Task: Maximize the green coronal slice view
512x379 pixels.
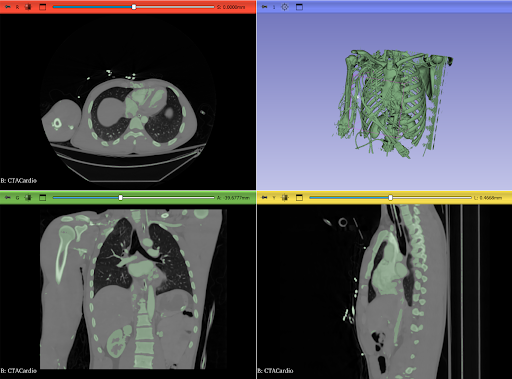Action: click(x=43, y=198)
